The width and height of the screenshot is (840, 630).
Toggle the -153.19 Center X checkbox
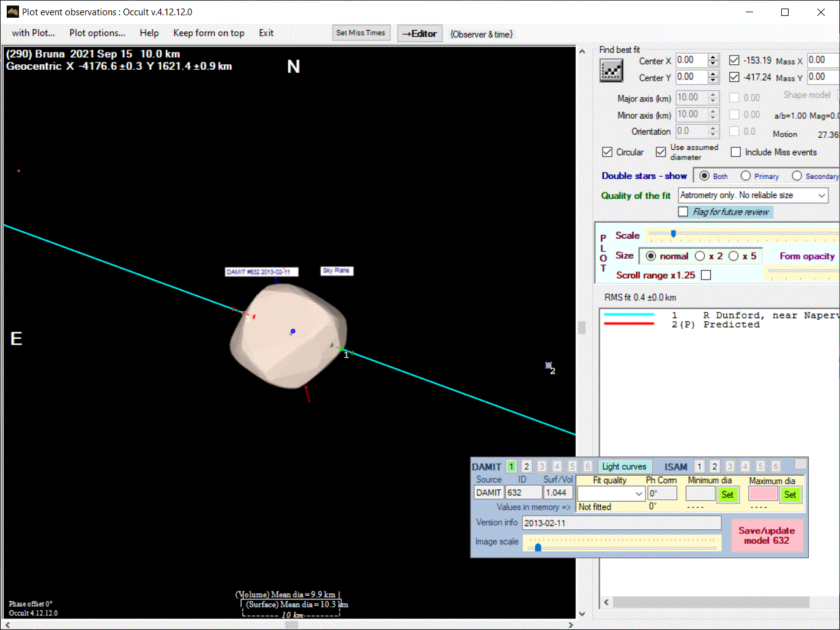pos(734,60)
